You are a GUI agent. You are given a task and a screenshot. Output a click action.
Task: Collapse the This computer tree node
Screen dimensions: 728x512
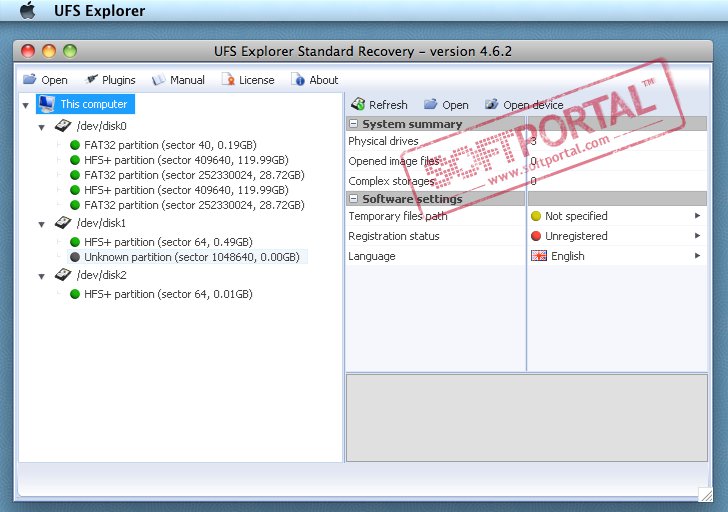click(26, 105)
